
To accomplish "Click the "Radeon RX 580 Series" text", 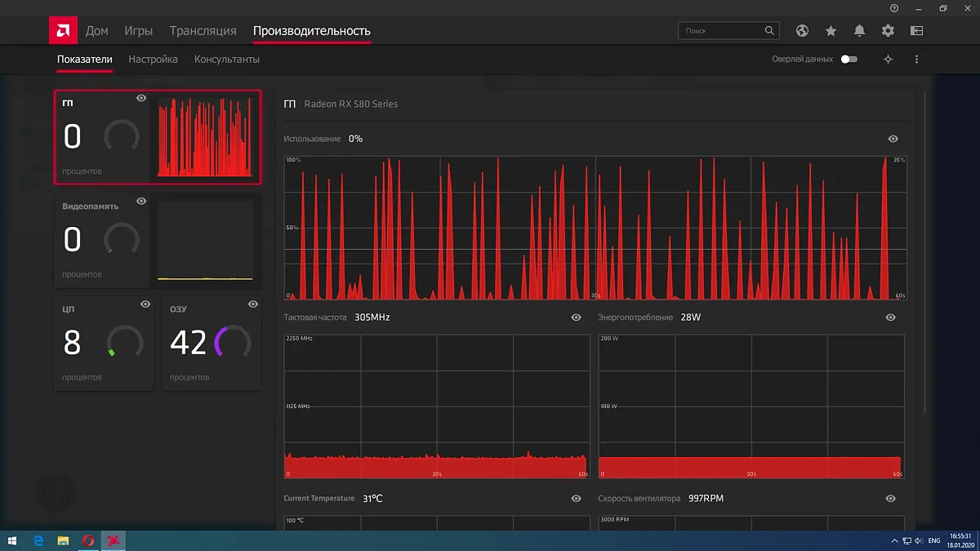I will tap(351, 104).
